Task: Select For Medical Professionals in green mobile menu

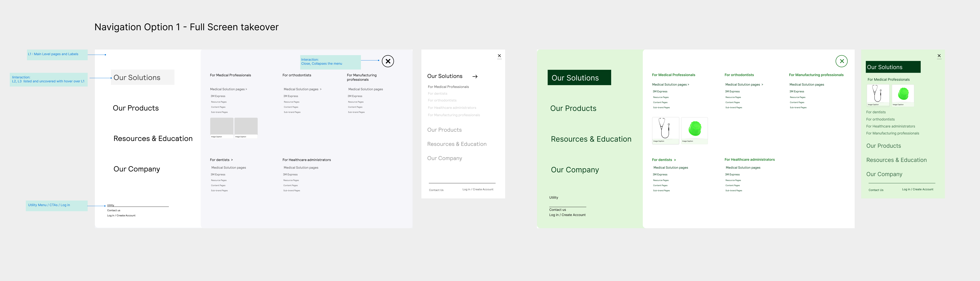Action: [x=888, y=80]
